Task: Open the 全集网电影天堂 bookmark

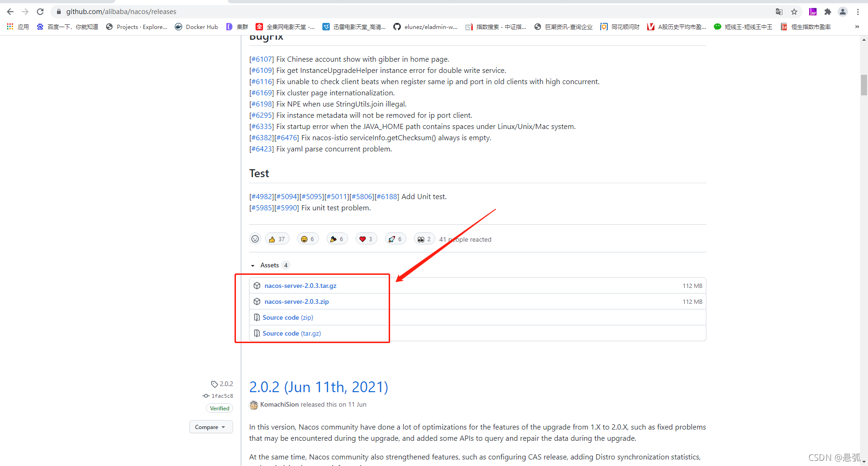Action: point(285,27)
